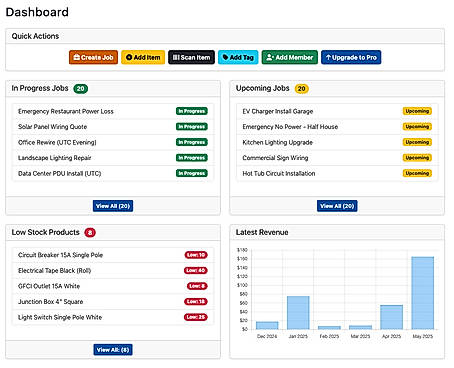Click the Mar 2025 revenue bar

(360, 327)
